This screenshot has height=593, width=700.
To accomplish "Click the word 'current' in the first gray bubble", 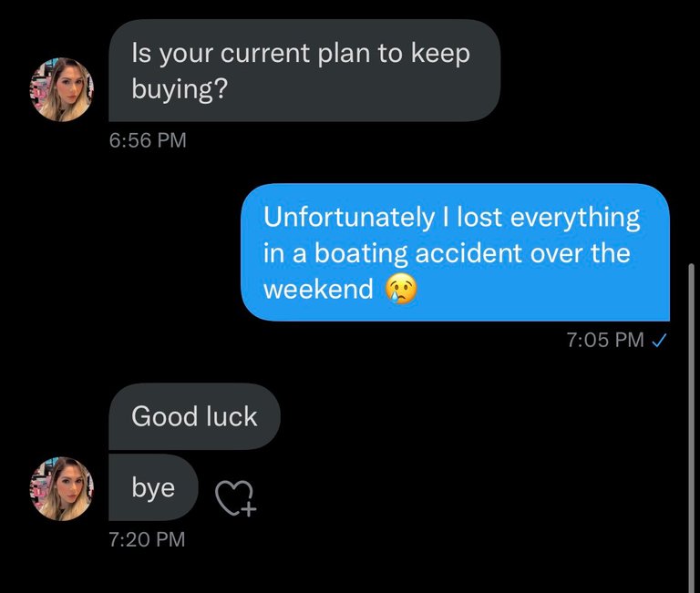I will (265, 54).
